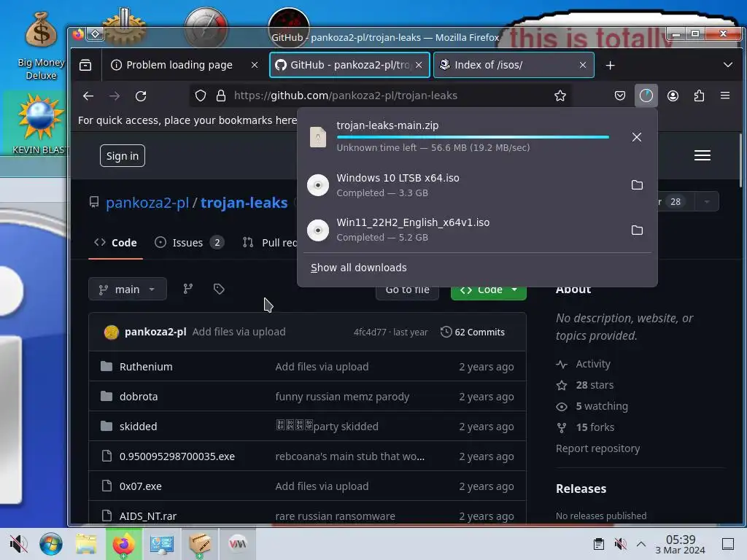Open the file manager in taskbar

click(86, 544)
